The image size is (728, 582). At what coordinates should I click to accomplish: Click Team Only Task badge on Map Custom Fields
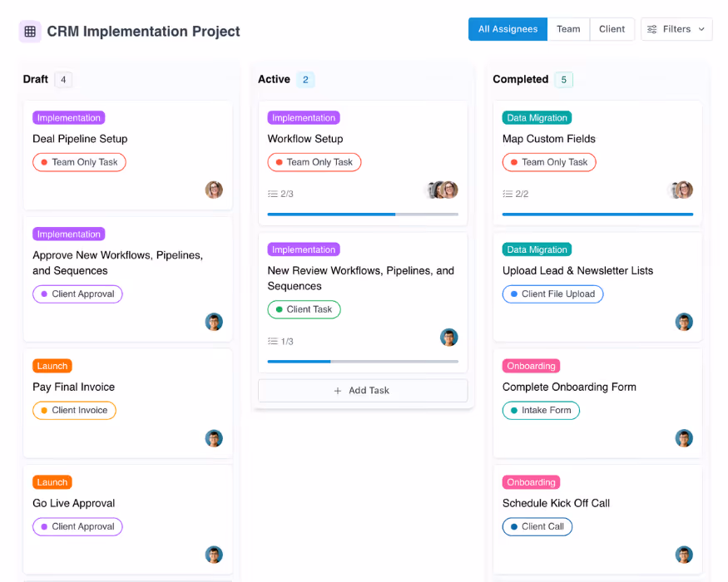point(549,162)
